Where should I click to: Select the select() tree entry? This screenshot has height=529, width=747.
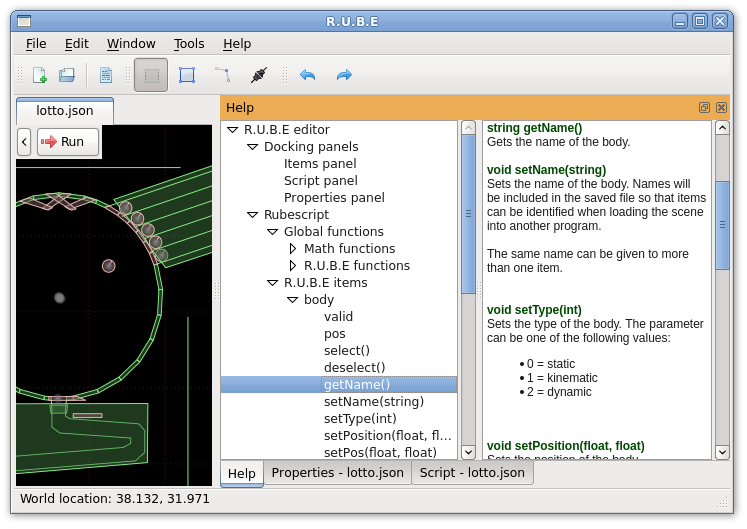[x=347, y=351]
